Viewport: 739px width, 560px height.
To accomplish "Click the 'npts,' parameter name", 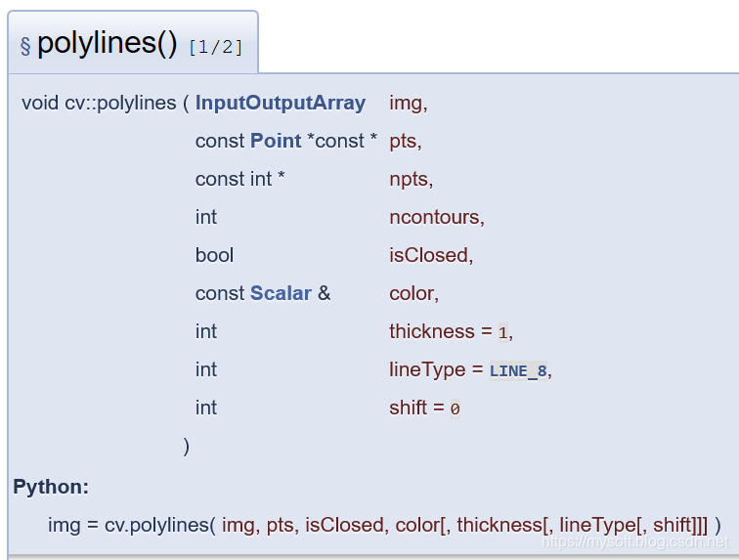I will coord(412,180).
